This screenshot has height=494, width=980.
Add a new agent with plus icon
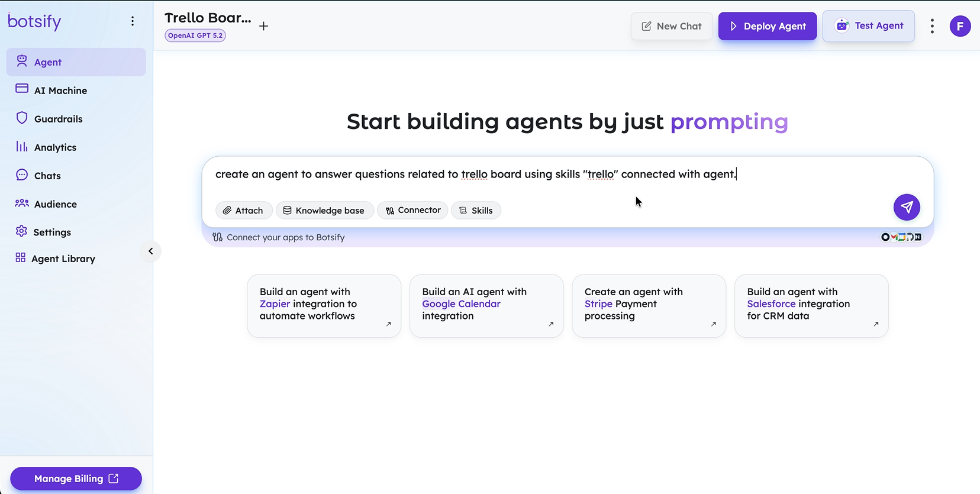click(264, 26)
